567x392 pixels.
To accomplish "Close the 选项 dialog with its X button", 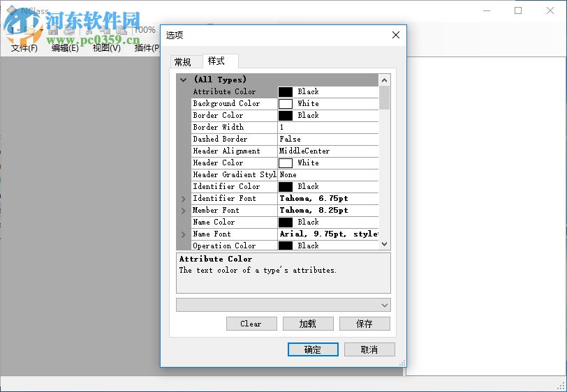I will pyautogui.click(x=396, y=35).
